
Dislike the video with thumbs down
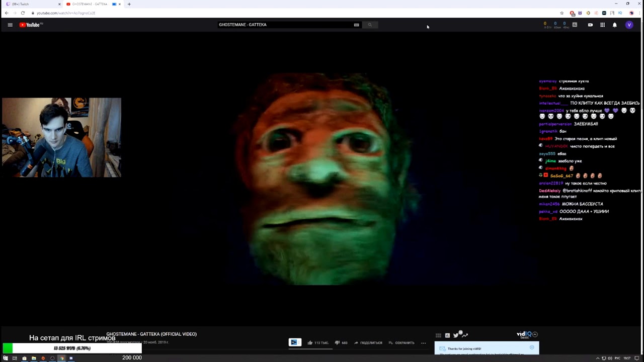pyautogui.click(x=341, y=343)
